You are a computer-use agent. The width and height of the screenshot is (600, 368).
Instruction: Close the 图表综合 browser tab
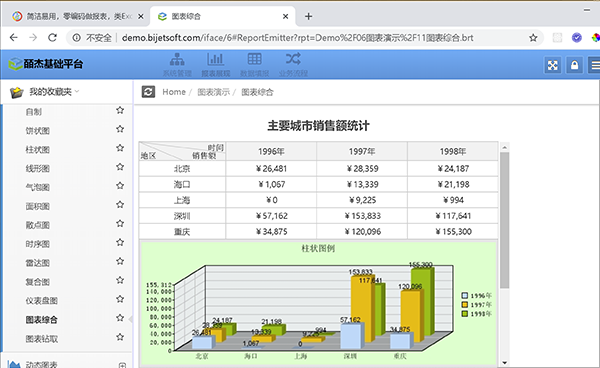pos(285,16)
